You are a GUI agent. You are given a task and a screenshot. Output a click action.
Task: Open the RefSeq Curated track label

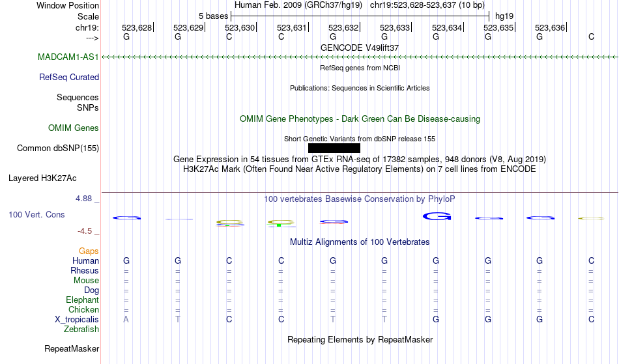69,77
